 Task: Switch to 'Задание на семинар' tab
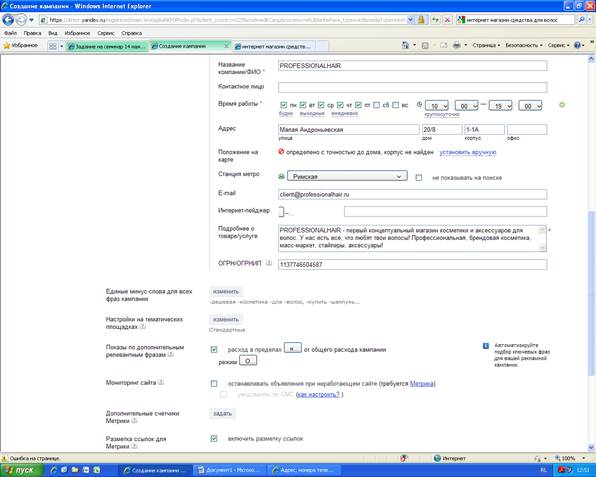107,46
